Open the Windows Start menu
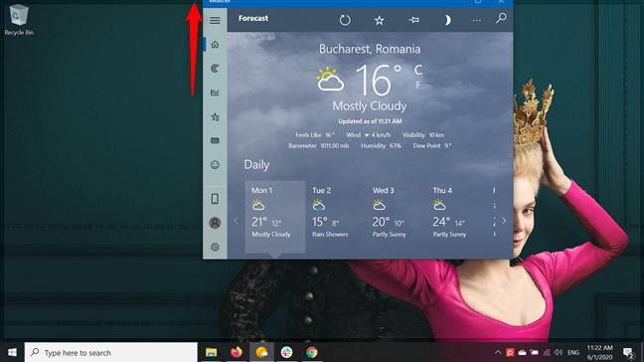The image size is (644, 362). tap(12, 352)
